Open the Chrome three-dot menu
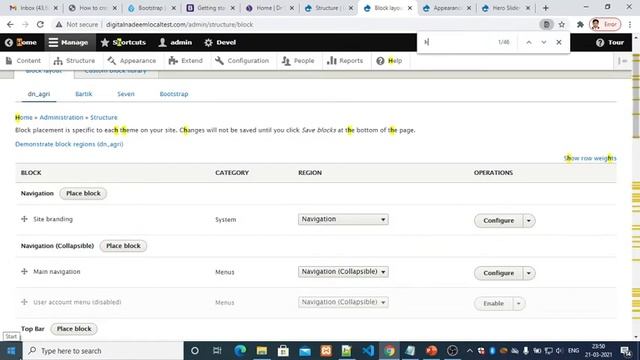 (x=630, y=24)
